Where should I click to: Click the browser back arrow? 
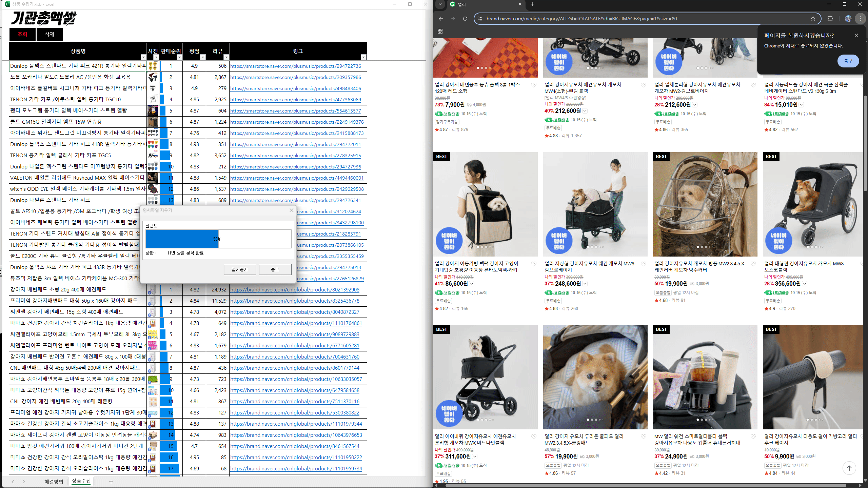(440, 19)
